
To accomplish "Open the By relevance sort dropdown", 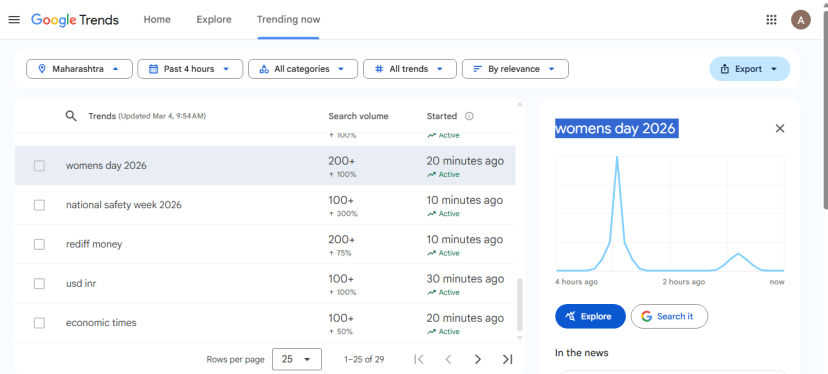I will tap(515, 69).
